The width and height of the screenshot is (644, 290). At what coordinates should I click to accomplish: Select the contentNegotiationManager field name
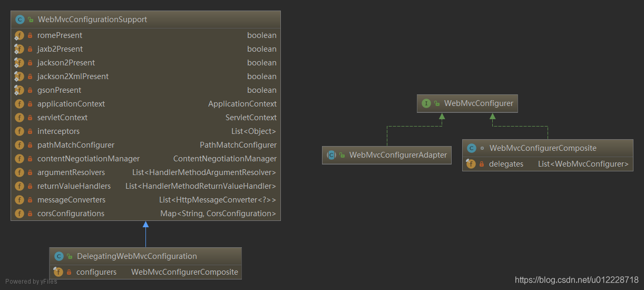(x=89, y=159)
